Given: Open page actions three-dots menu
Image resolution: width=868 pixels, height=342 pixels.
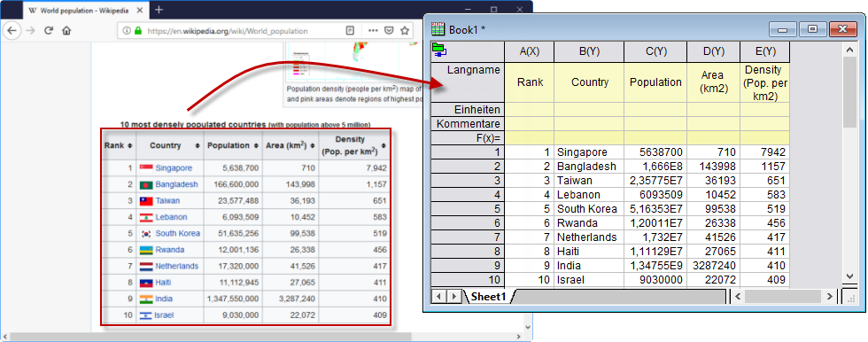Looking at the screenshot, I should 373,31.
